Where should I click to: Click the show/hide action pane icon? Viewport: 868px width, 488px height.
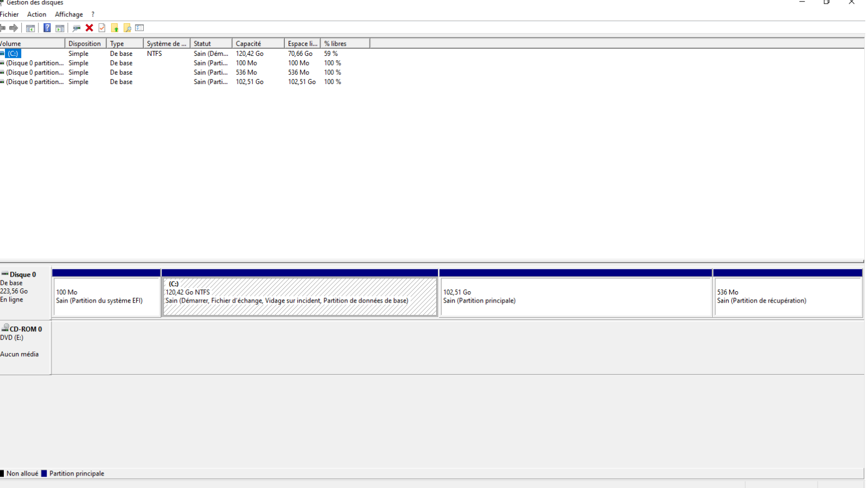click(x=60, y=28)
